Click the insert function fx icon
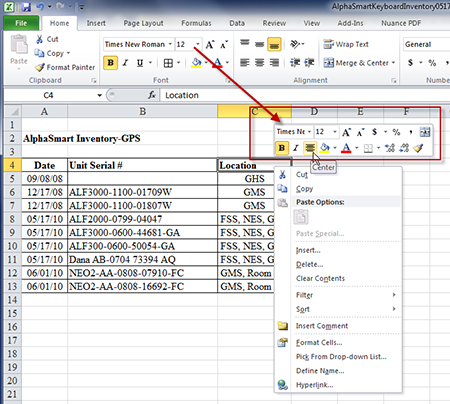This screenshot has height=404, width=450. pyautogui.click(x=152, y=95)
